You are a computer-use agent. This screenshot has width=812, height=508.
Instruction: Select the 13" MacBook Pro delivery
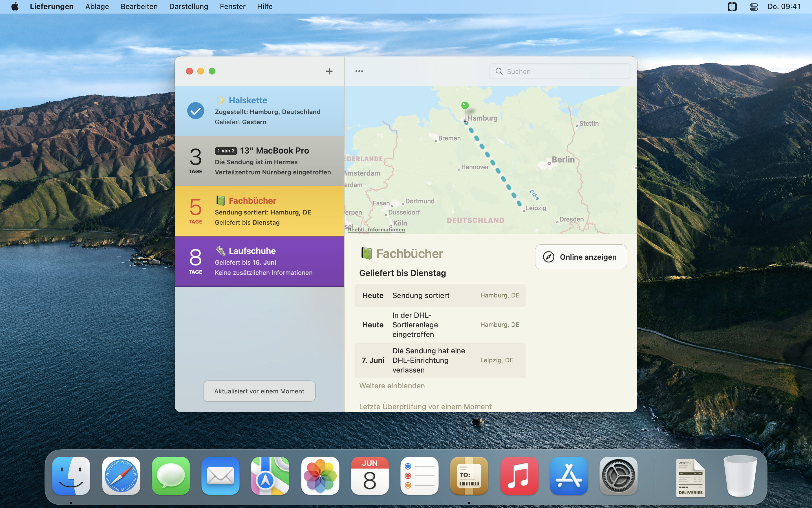[259, 161]
